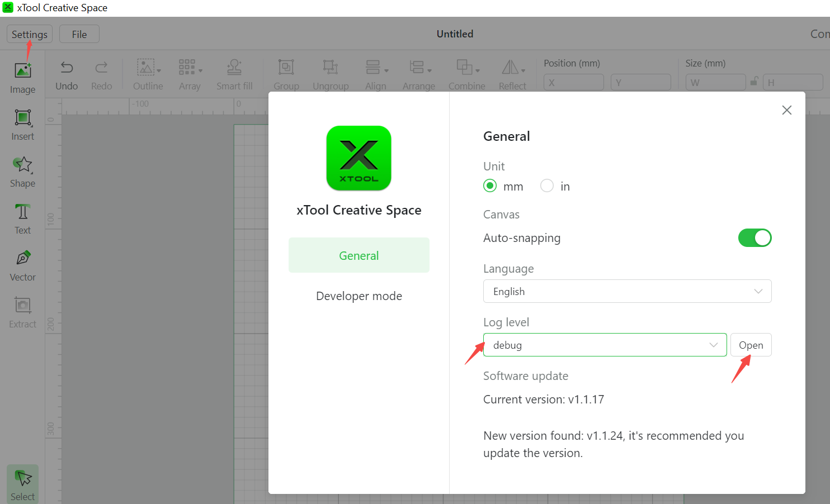Pick the Vector pen tool
Screen dimensions: 830x504
(x=22, y=259)
